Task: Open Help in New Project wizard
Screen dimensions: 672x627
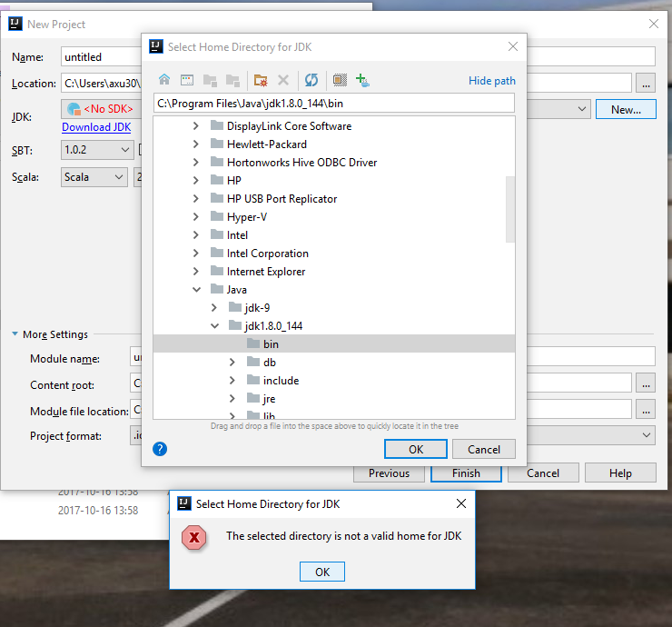Action: [620, 473]
